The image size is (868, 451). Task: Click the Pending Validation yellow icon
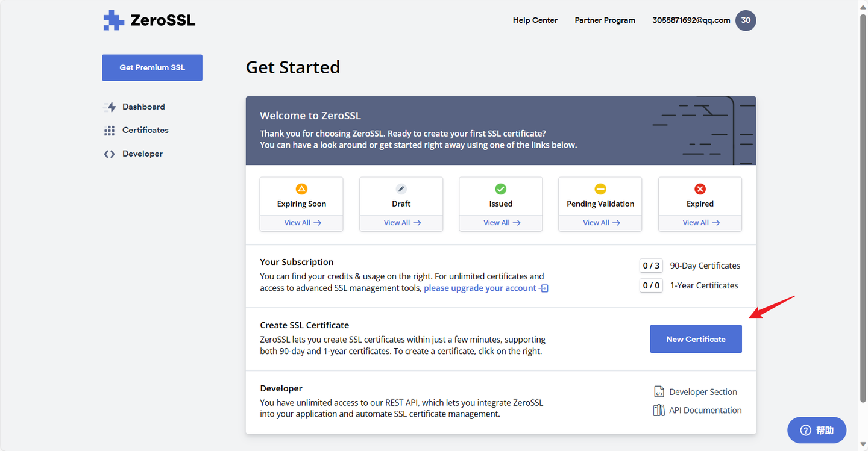coord(600,189)
